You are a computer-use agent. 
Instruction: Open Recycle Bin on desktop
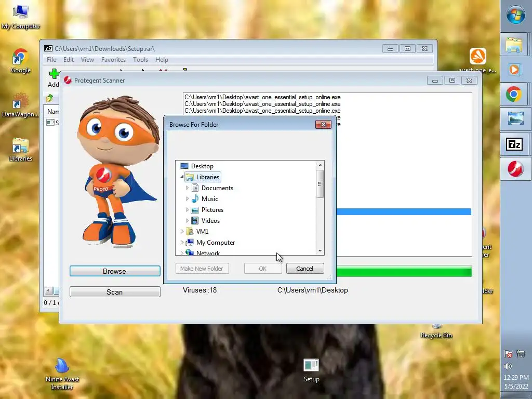coord(436,331)
